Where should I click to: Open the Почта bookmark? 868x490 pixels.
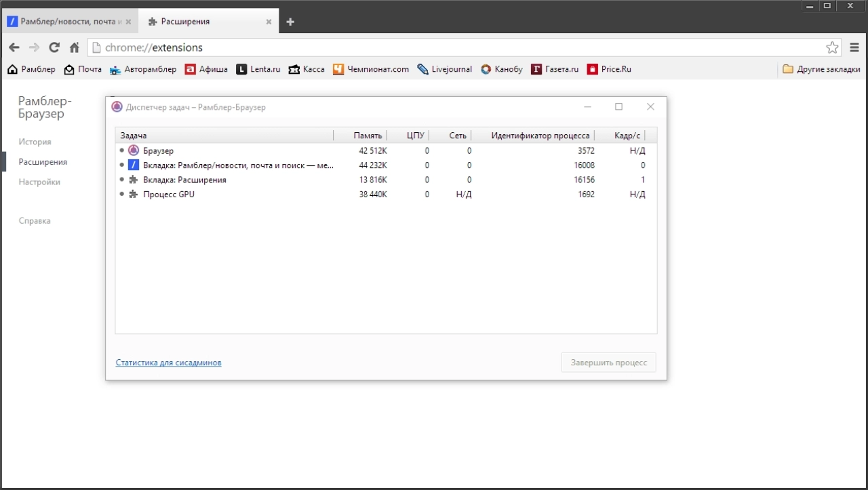[x=83, y=69]
